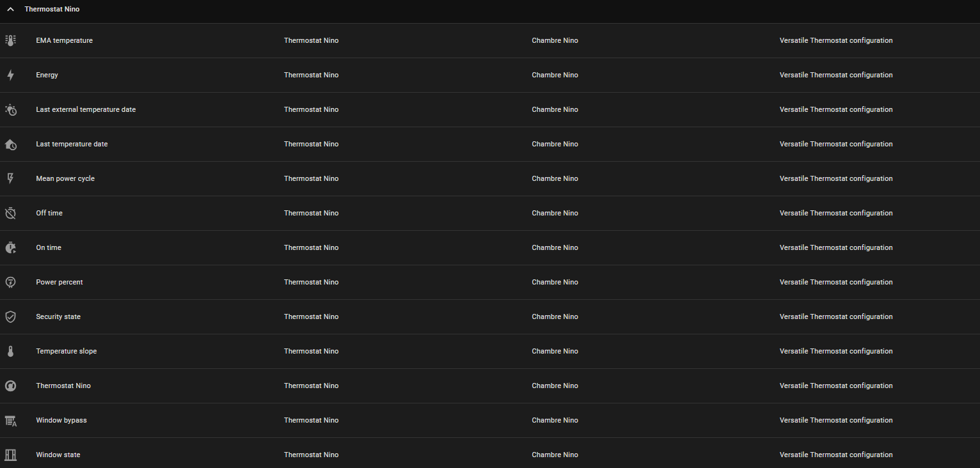Click Versatile Thermostat configuration in Thermostat Nino row
980x468 pixels.
pyautogui.click(x=836, y=386)
